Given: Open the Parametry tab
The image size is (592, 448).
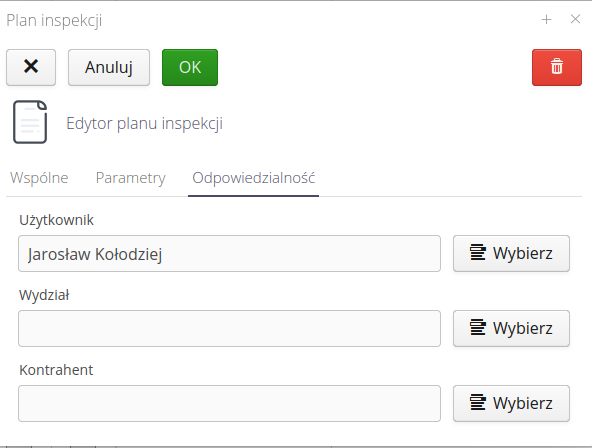Looking at the screenshot, I should coord(131,178).
